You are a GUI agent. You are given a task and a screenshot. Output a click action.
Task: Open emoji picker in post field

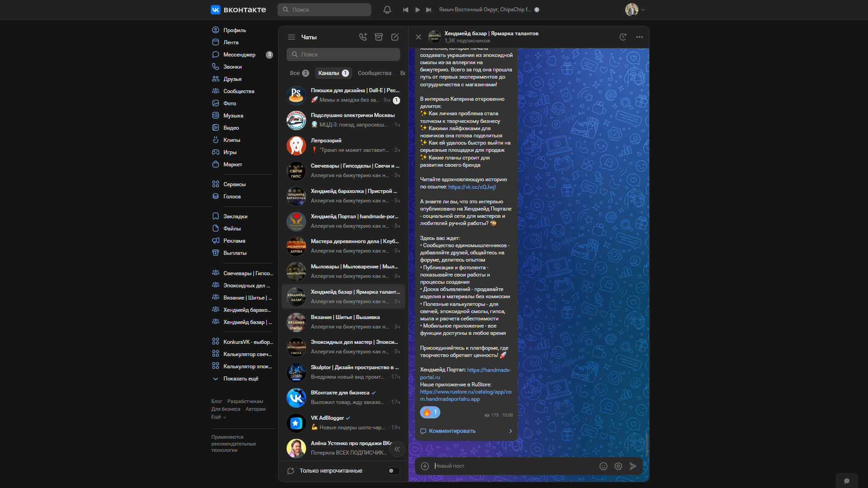pos(603,466)
